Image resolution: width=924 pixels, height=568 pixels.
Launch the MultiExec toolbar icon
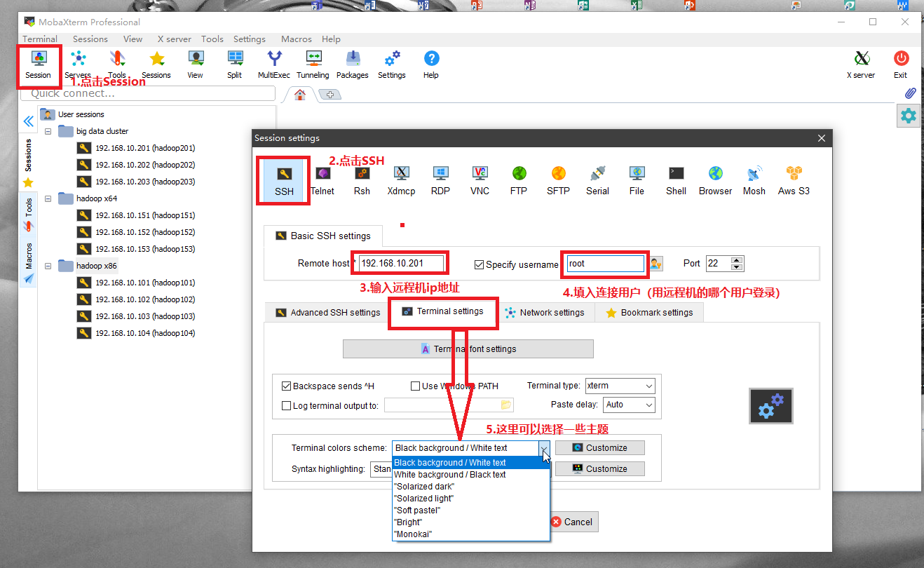click(x=274, y=65)
